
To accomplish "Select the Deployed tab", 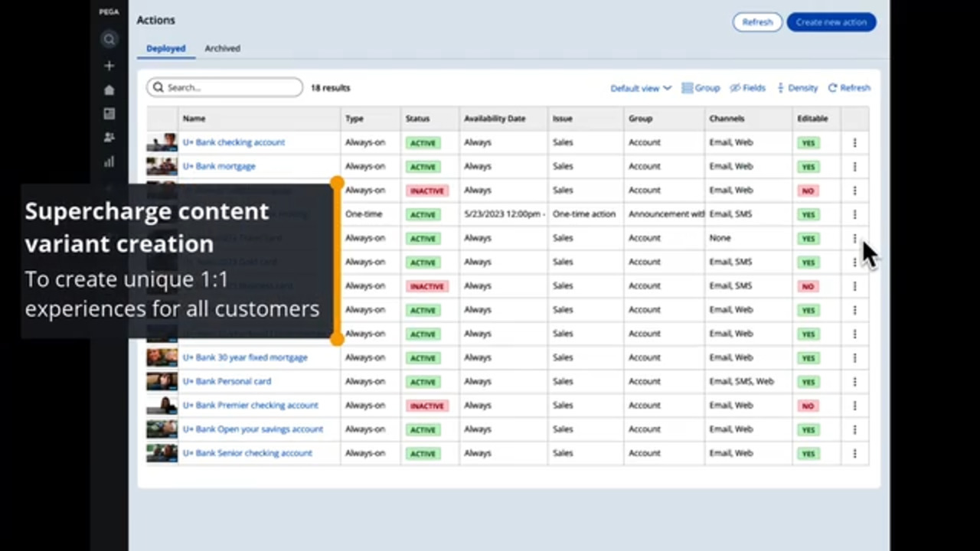I will pyautogui.click(x=166, y=48).
